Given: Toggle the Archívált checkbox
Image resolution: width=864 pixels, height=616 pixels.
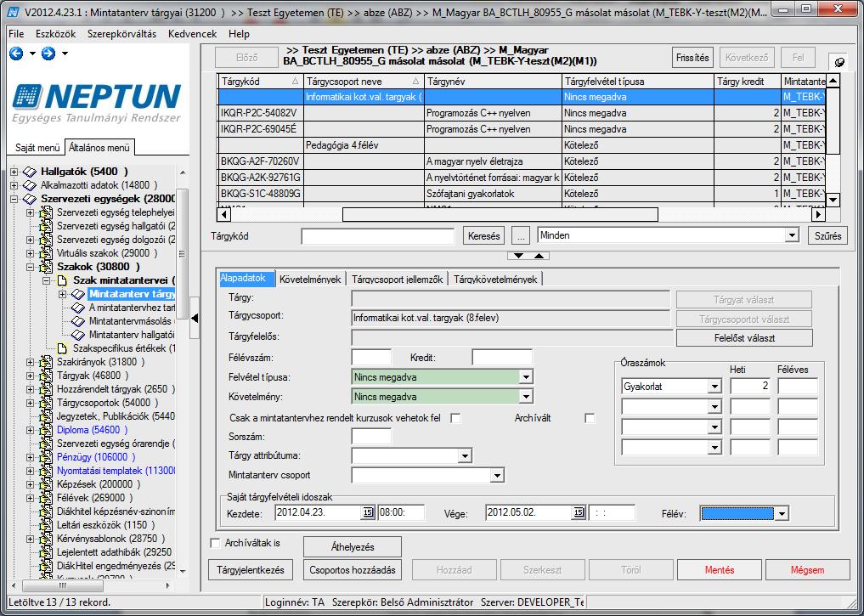Looking at the screenshot, I should (x=590, y=418).
